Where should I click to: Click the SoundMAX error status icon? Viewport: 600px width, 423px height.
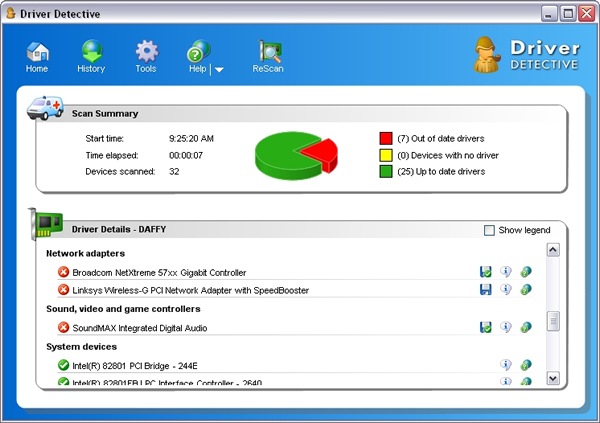[x=63, y=328]
